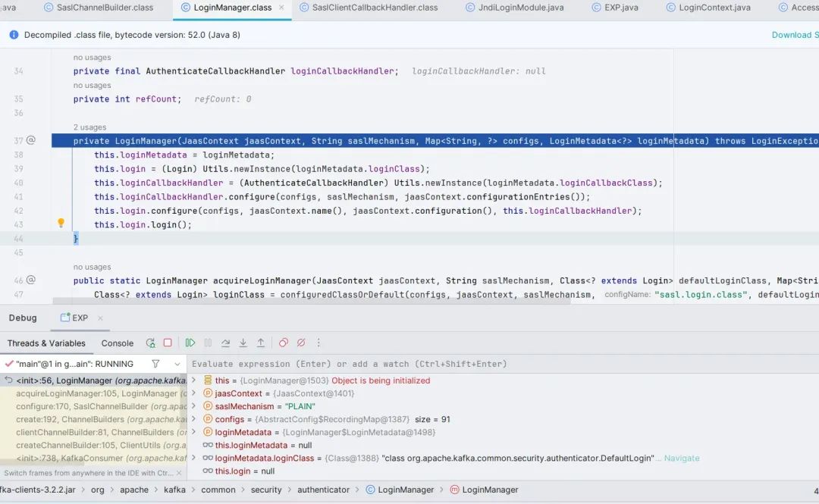
Task: Expand the saslMechanism variable
Action: point(194,406)
